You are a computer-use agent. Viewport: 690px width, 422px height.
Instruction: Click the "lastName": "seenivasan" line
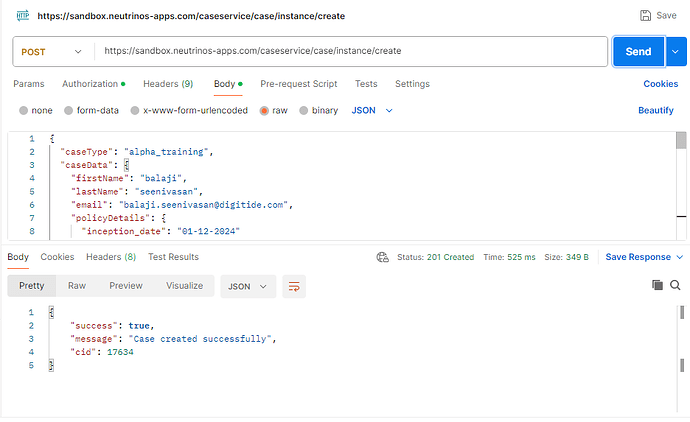[137, 191]
